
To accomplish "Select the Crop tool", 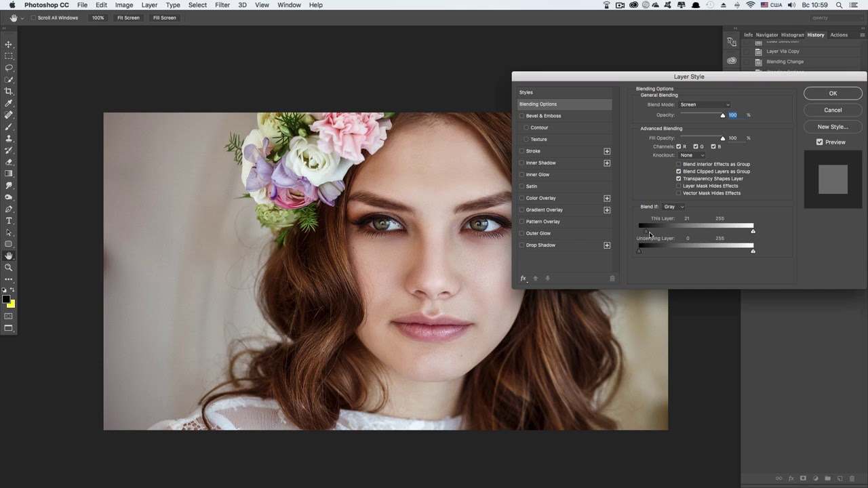I will (9, 91).
